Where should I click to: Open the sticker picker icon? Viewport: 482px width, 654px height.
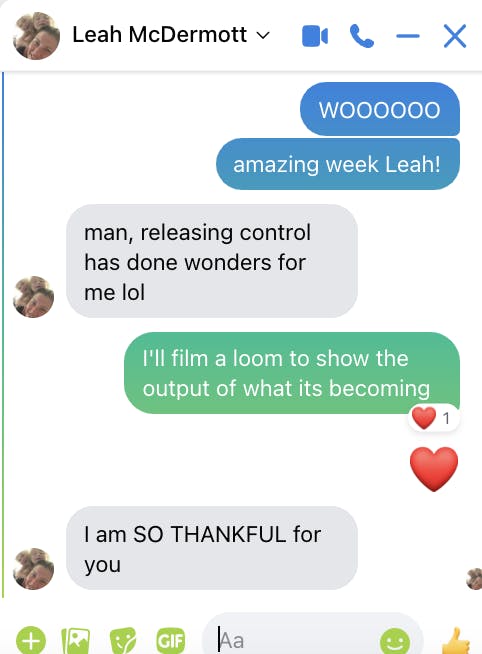pyautogui.click(x=123, y=640)
